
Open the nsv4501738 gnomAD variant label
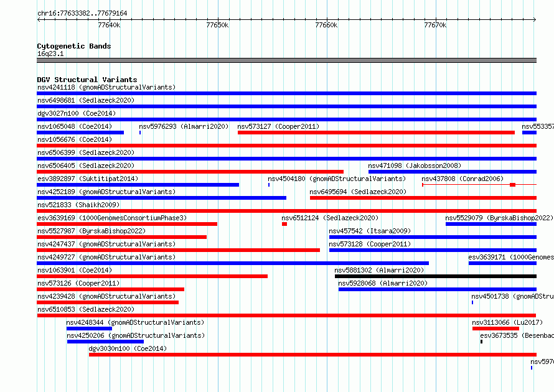(x=512, y=296)
